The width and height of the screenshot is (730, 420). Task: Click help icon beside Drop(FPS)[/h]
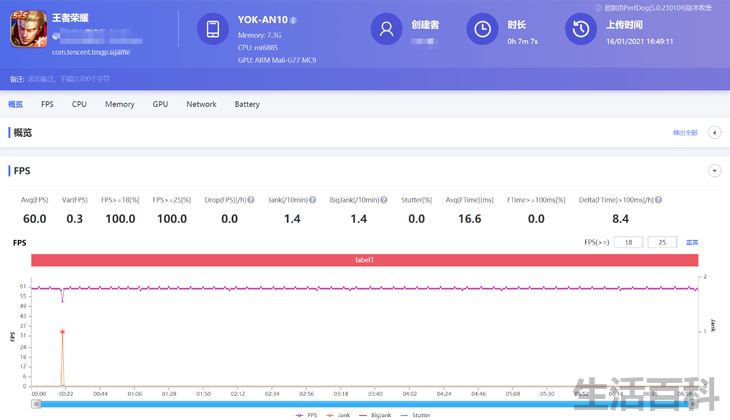[x=251, y=200]
